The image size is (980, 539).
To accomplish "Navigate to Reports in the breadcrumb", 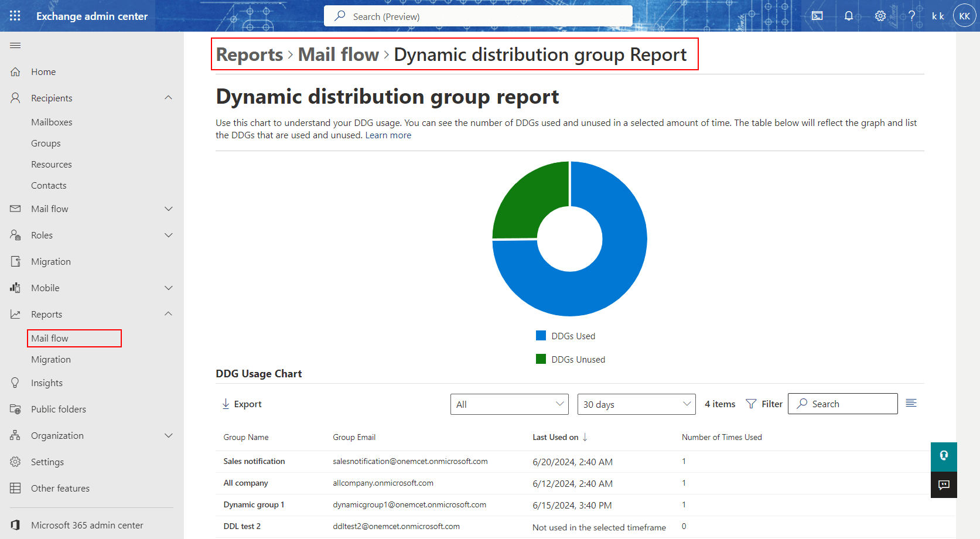I will click(248, 54).
